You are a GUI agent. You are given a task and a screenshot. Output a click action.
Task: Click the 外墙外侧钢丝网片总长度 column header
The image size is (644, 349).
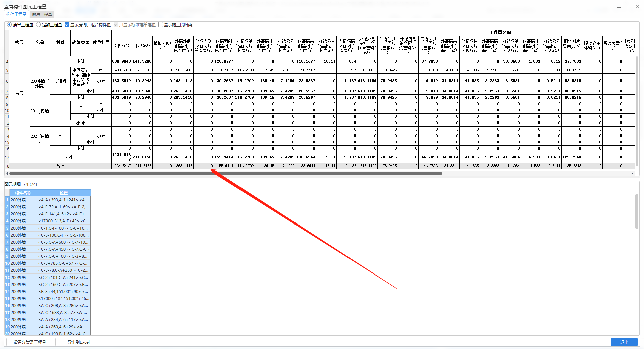(183, 46)
